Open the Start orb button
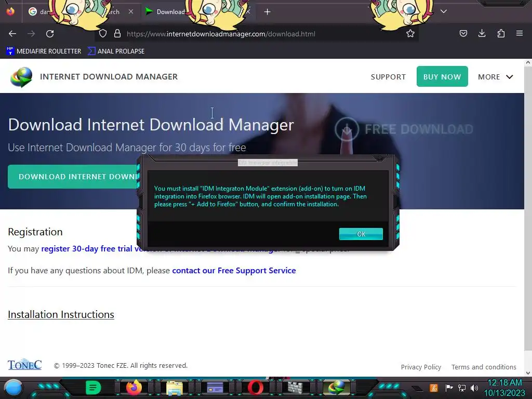Viewport: 532px width, 399px height. [13, 388]
